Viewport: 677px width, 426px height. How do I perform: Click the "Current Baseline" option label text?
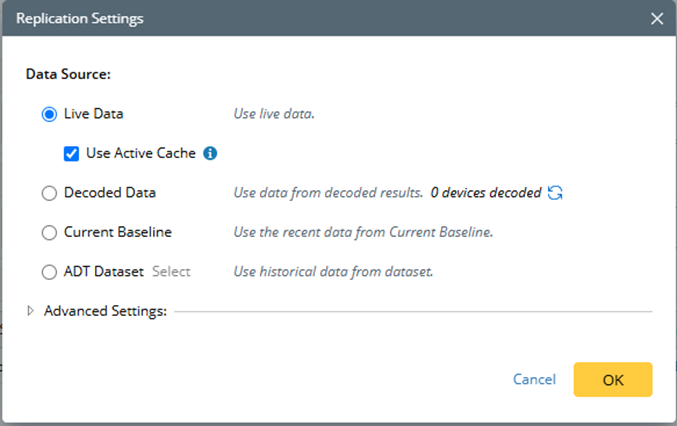tap(118, 232)
